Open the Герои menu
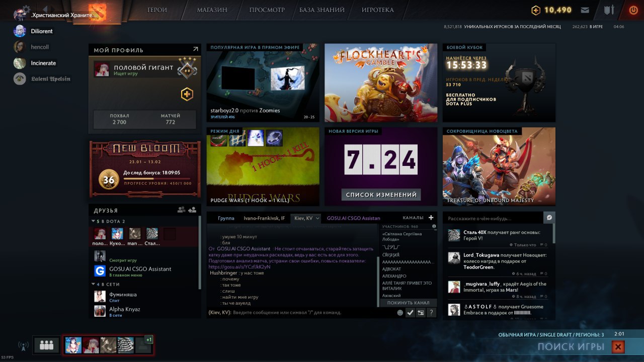The image size is (644, 362). [x=157, y=10]
